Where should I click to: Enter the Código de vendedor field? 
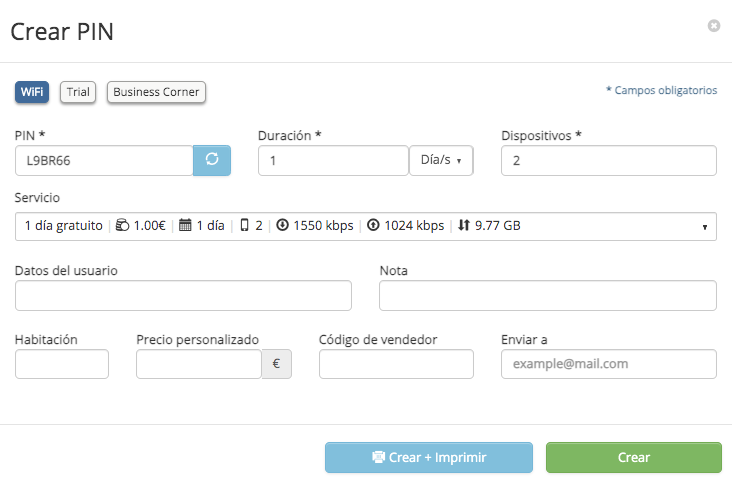pos(396,364)
